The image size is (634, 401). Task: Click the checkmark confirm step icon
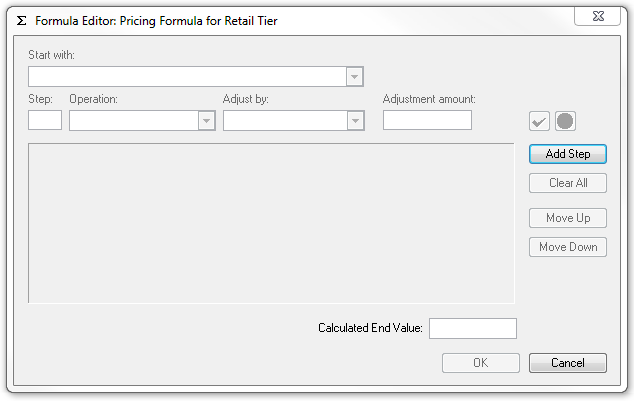tap(539, 121)
